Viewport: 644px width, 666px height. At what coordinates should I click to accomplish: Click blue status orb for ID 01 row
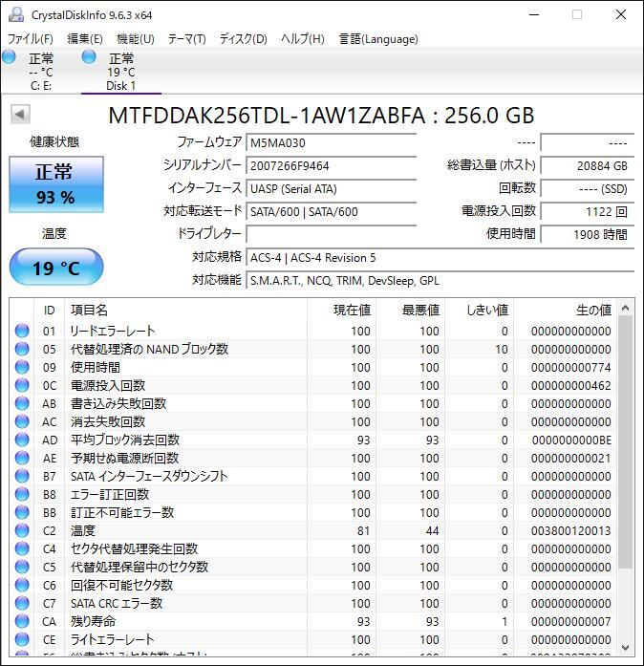22,331
